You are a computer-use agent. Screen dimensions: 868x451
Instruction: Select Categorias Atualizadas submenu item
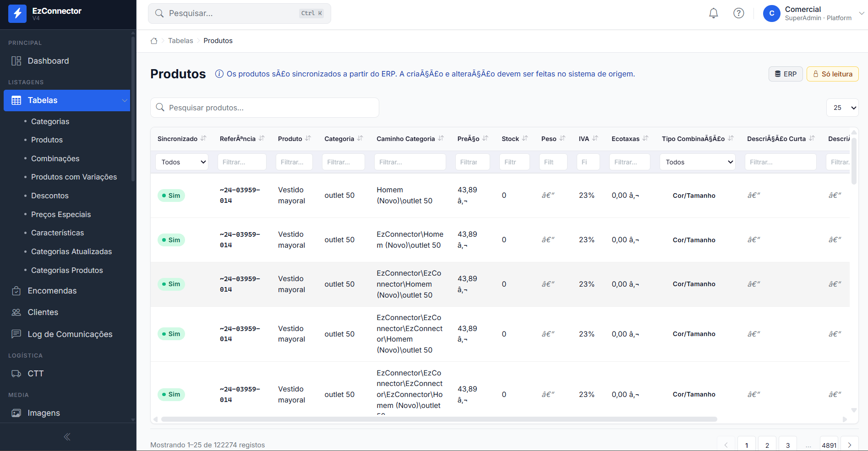(x=71, y=251)
